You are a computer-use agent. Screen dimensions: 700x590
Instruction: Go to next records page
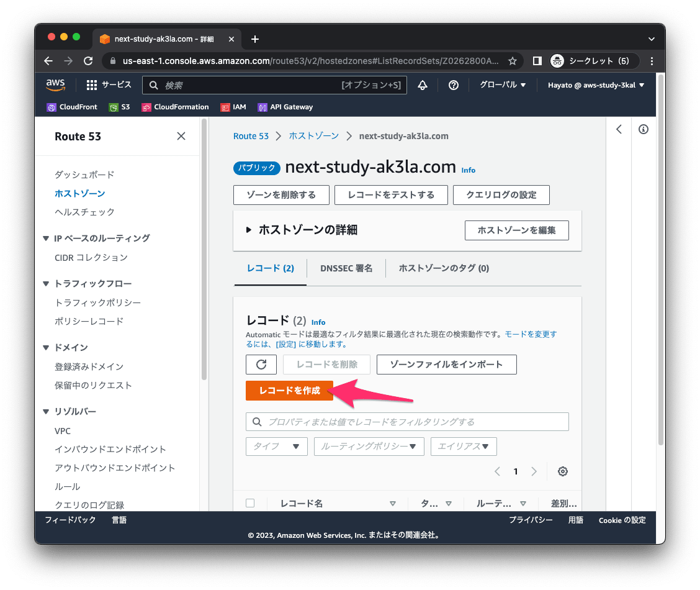coord(534,471)
